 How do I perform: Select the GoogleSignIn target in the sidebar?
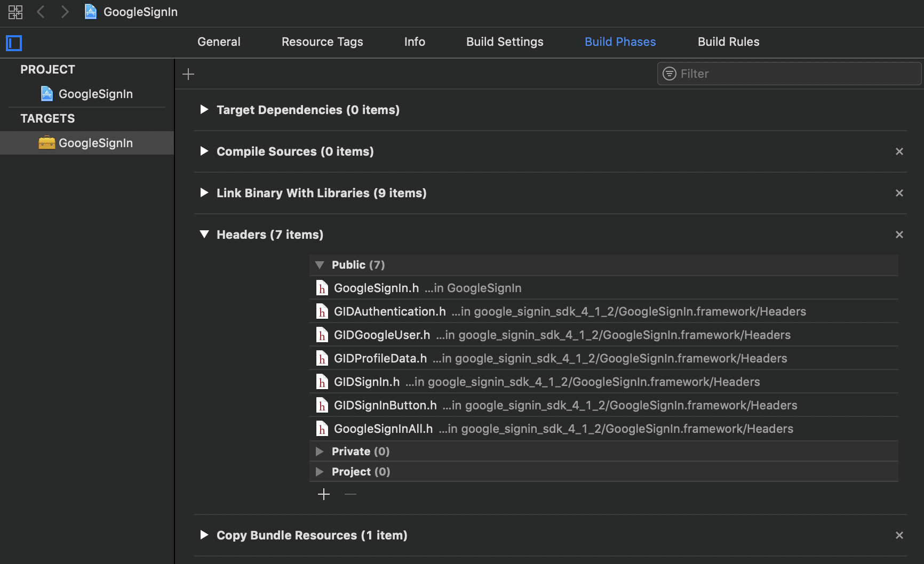point(87,143)
